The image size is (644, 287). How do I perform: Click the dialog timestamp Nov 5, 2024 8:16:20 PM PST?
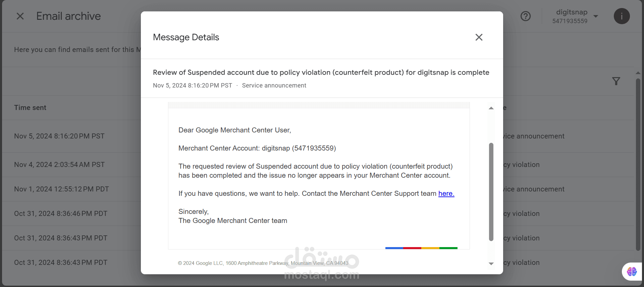pyautogui.click(x=193, y=85)
